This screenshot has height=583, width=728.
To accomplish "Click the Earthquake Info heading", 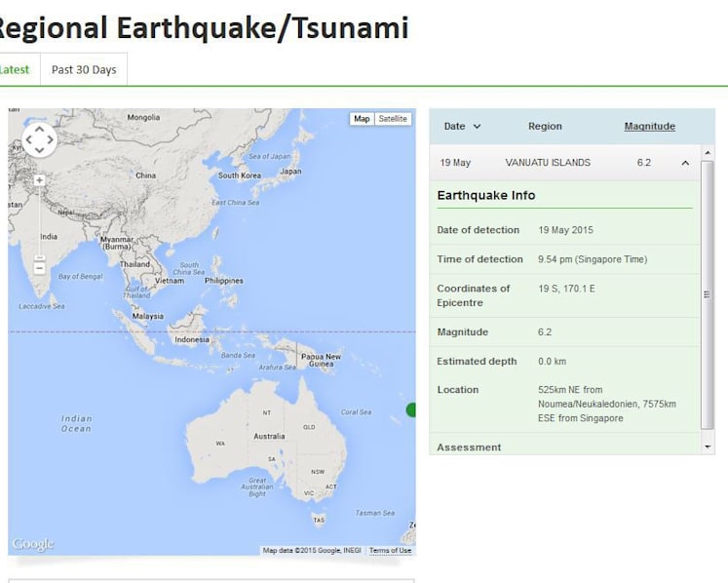I will [x=486, y=195].
